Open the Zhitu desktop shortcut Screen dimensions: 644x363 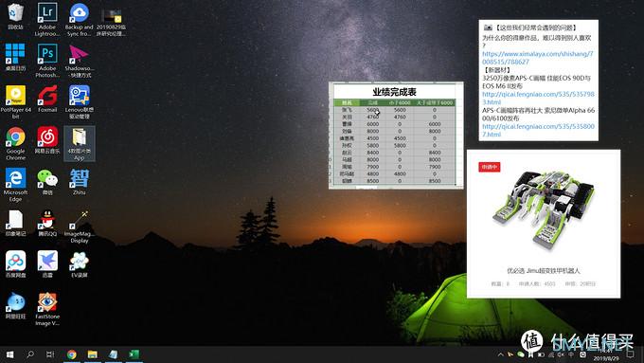click(x=79, y=181)
